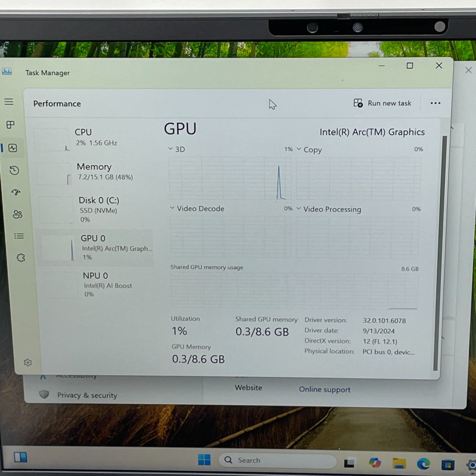Open Microsoft Store from taskbar

pos(448,465)
